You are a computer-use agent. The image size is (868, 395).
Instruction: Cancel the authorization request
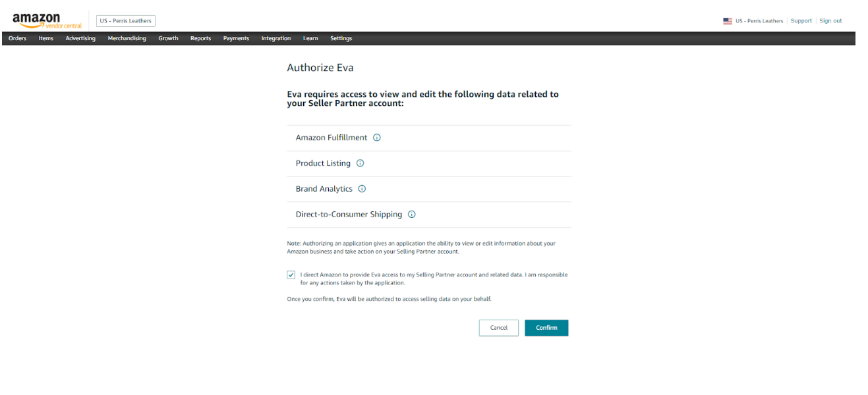point(498,327)
